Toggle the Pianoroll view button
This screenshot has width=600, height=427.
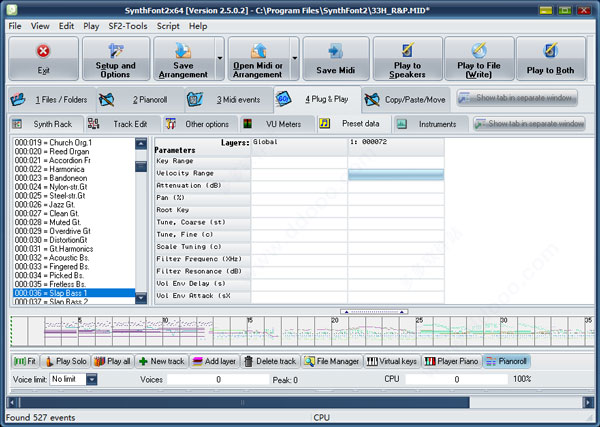tap(507, 361)
